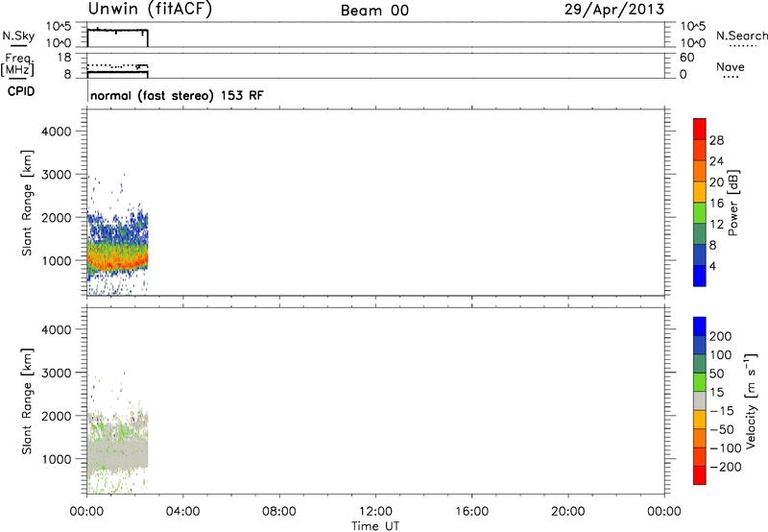Click the '60' Nave axis value on right
Screen dimensions: 768x532
[x=687, y=58]
